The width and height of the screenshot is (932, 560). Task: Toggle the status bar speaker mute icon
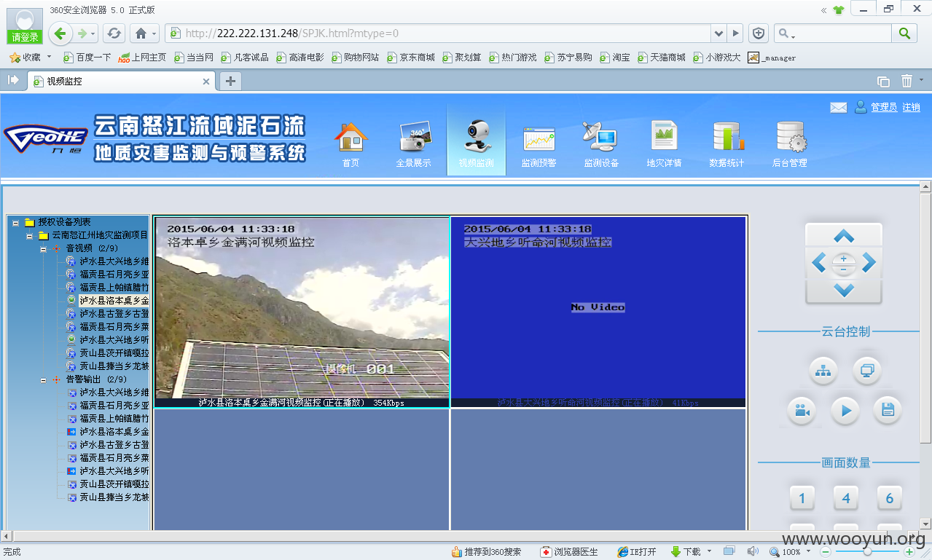(753, 552)
